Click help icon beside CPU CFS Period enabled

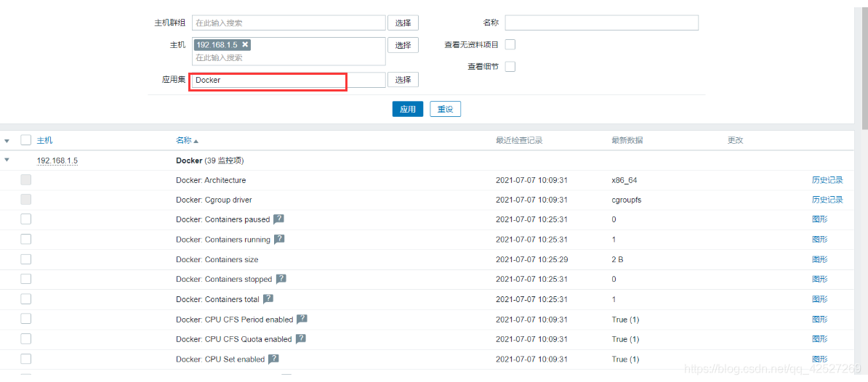(302, 319)
